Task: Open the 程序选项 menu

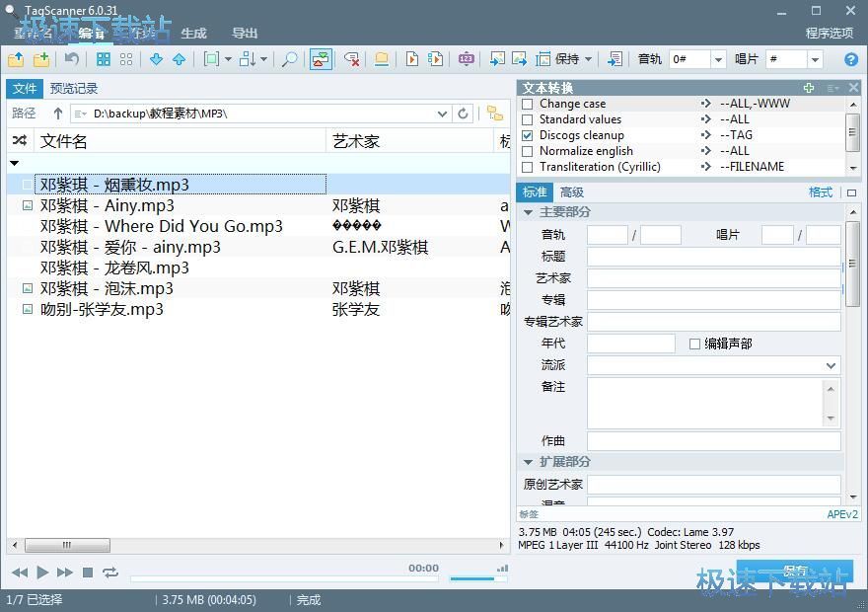Action: click(829, 33)
